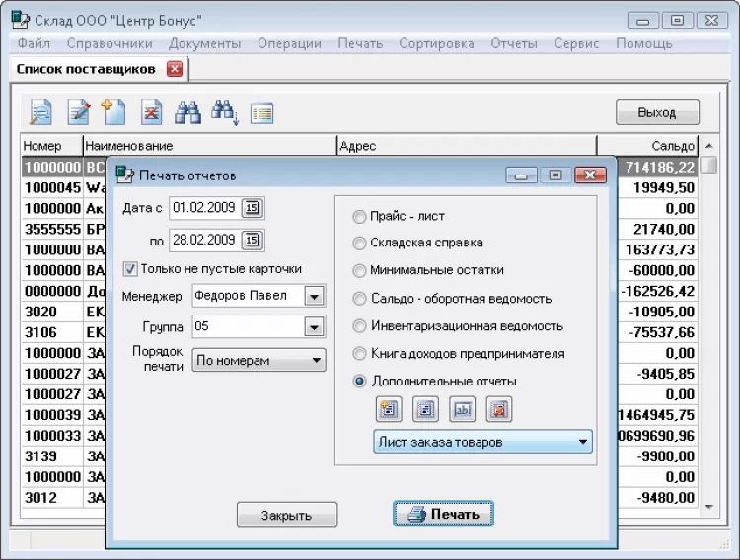
Task: Click the 'Закрыть' button in dialog
Action: click(x=286, y=515)
